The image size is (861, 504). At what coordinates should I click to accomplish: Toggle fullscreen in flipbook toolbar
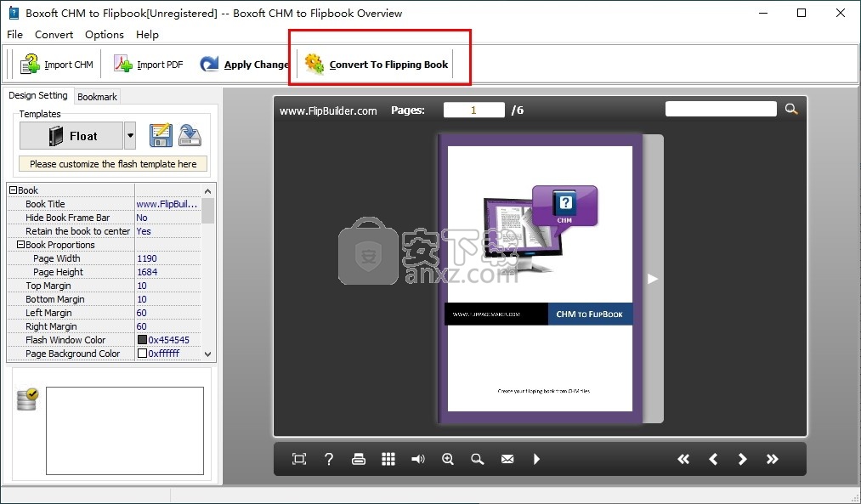click(x=299, y=459)
